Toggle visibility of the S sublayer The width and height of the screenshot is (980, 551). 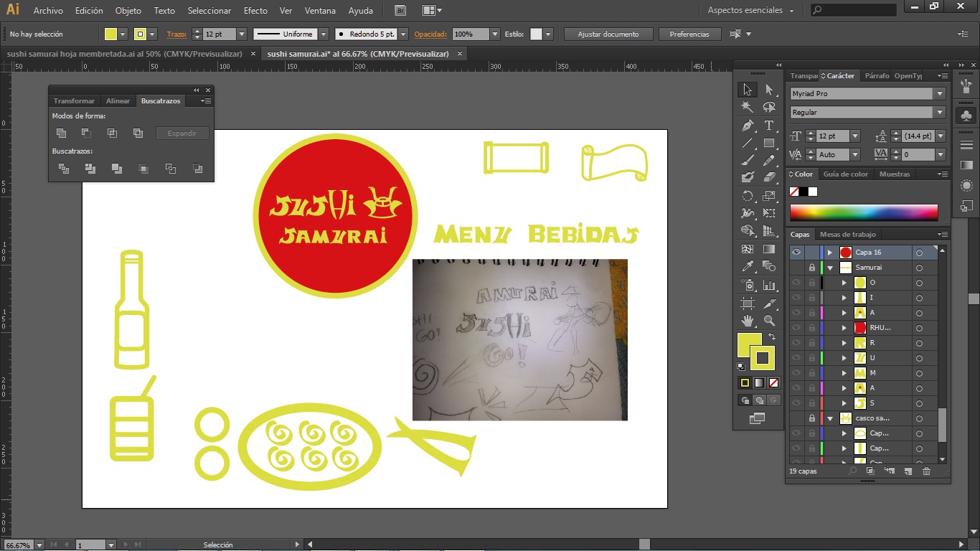click(x=796, y=403)
